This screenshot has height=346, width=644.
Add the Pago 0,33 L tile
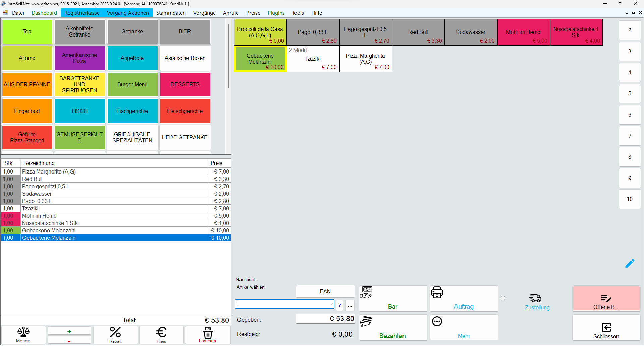[313, 32]
